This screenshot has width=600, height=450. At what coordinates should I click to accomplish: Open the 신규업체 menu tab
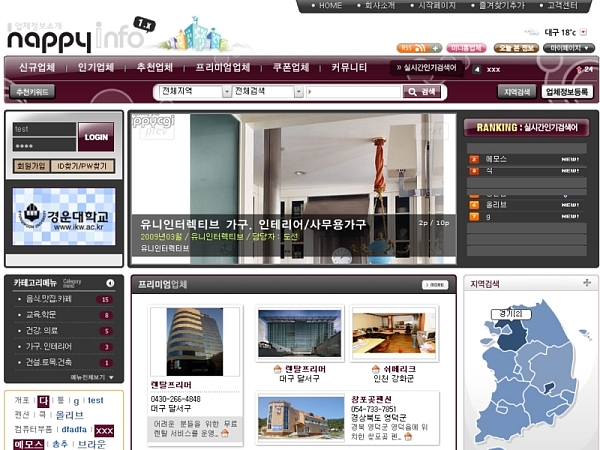click(x=37, y=68)
